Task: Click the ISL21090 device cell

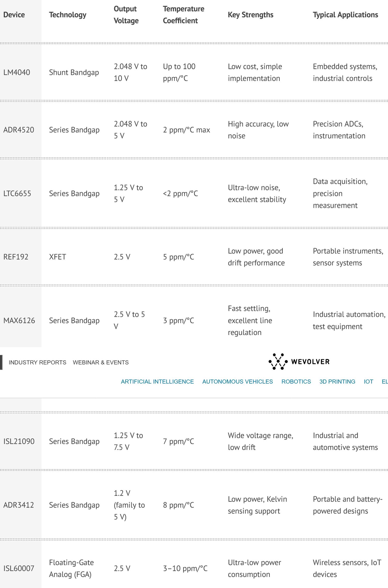Action: point(19,441)
